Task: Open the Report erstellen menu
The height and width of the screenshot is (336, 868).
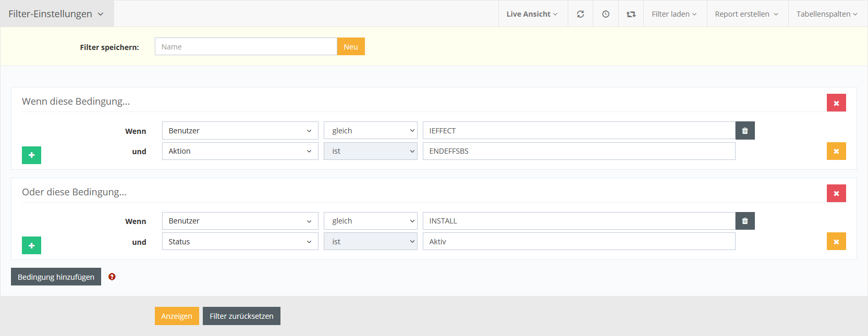Action: 747,14
